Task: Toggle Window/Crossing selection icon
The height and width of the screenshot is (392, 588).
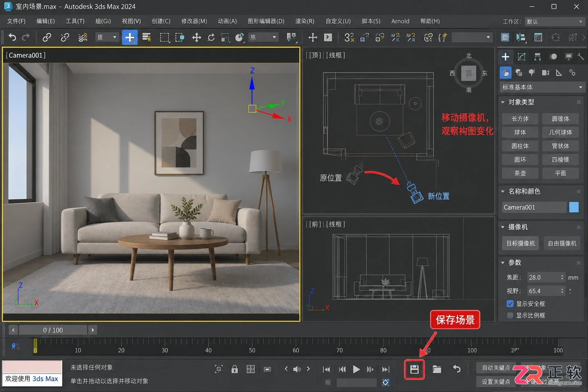Action: [180, 38]
